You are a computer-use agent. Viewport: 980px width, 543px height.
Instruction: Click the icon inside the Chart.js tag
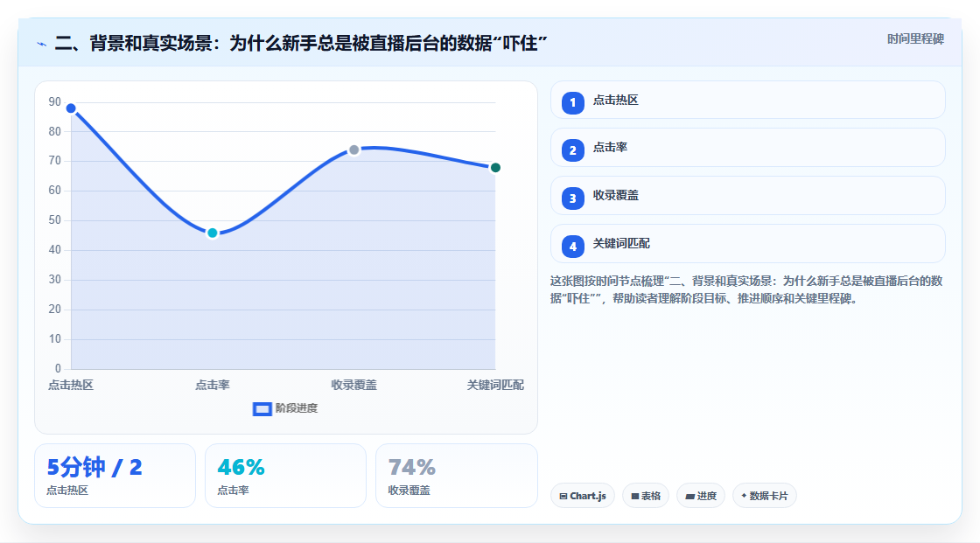[563, 496]
